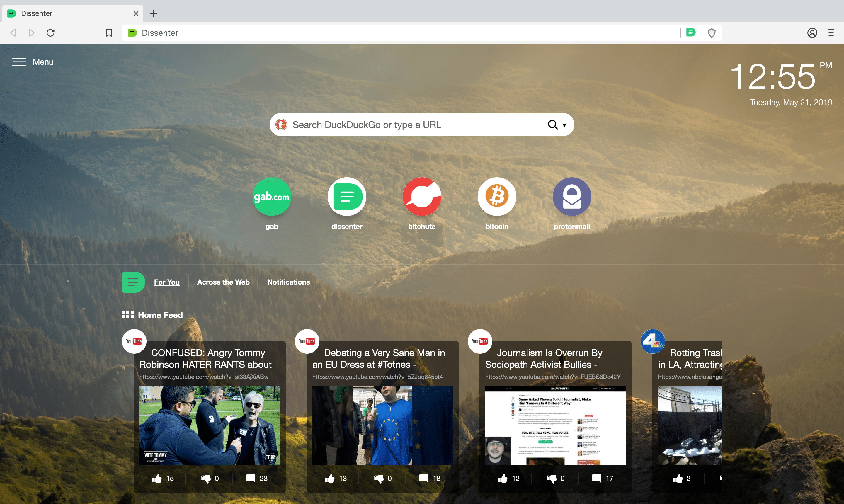Open the search engine dropdown arrow

click(564, 125)
